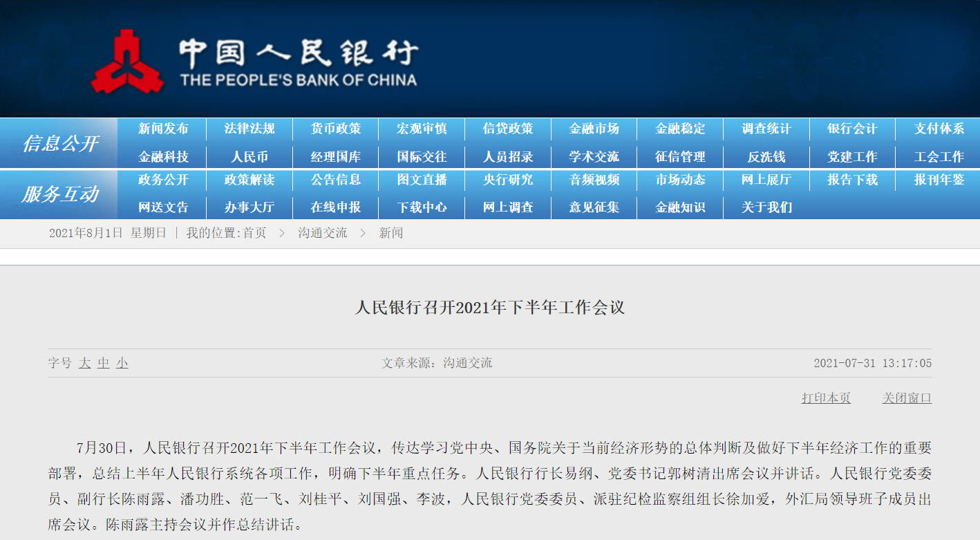This screenshot has width=980, height=540.
Task: Open 报告下载 menu item
Action: (x=853, y=180)
